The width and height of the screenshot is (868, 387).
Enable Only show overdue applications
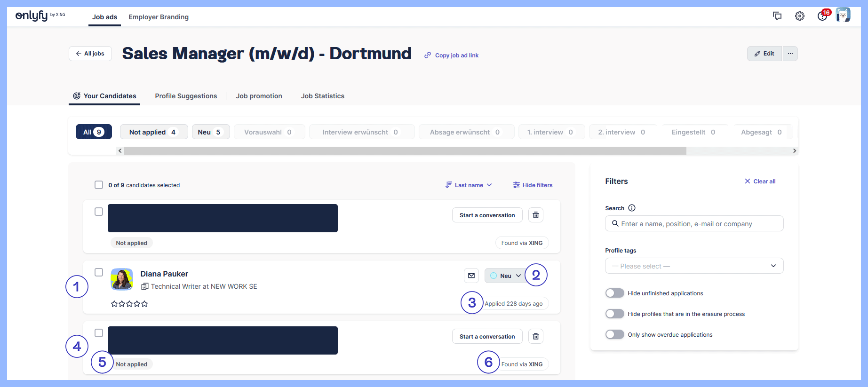tap(614, 334)
